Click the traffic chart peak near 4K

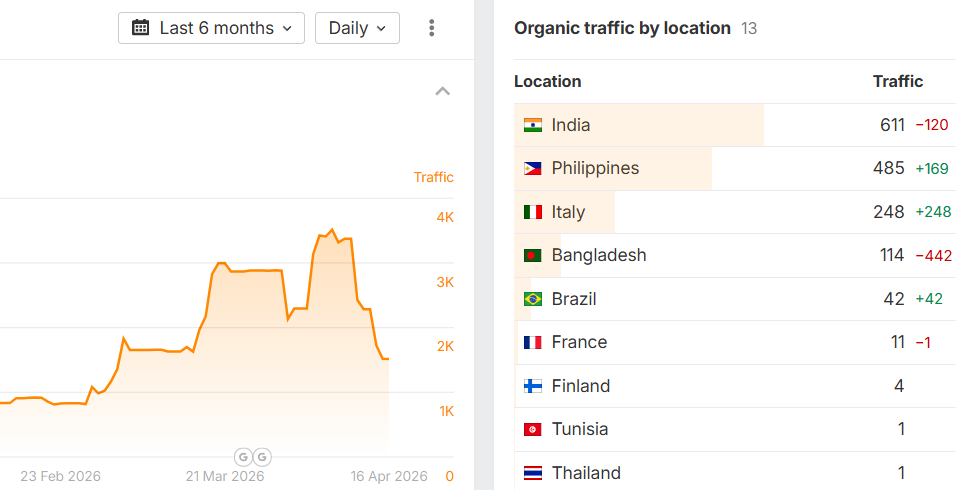tap(333, 229)
